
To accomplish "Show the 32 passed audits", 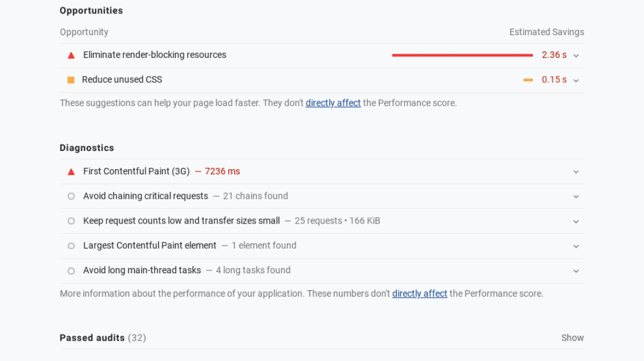I will point(572,338).
